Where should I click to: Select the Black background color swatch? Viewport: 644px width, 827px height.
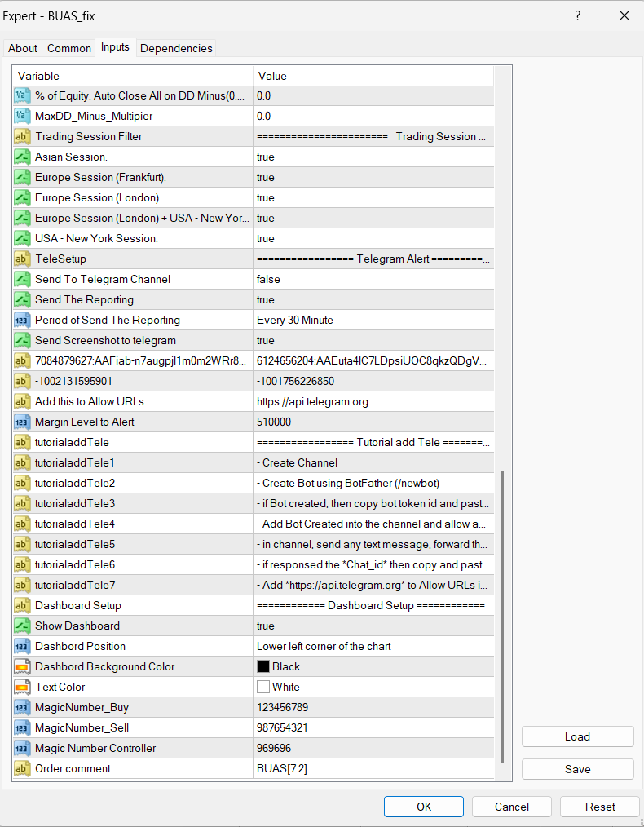[263, 666]
